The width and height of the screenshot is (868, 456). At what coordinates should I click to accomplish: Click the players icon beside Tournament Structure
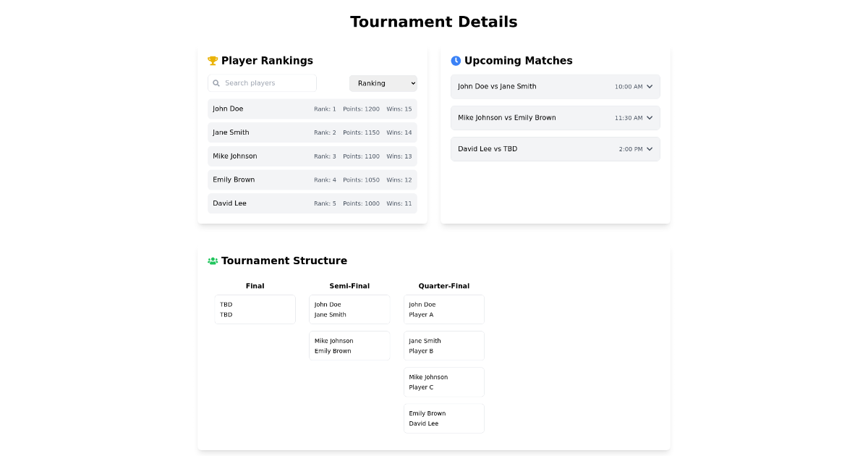212,260
